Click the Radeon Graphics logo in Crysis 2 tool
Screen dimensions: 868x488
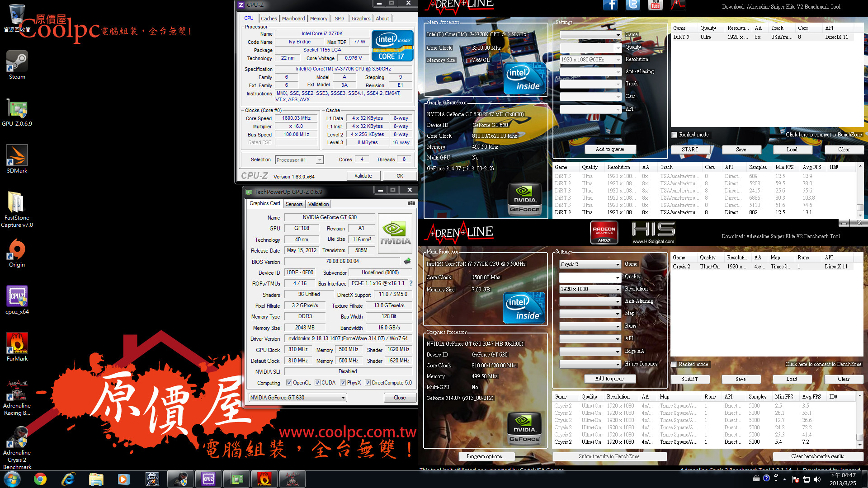pyautogui.click(x=604, y=232)
